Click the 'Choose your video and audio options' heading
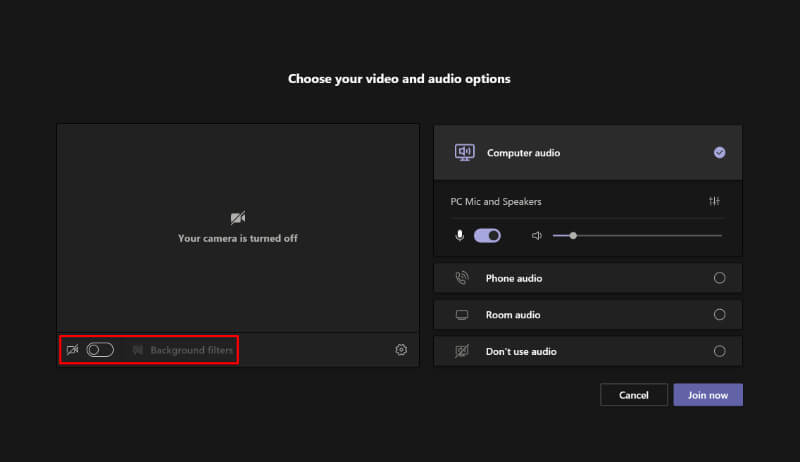The image size is (800, 462). point(399,79)
